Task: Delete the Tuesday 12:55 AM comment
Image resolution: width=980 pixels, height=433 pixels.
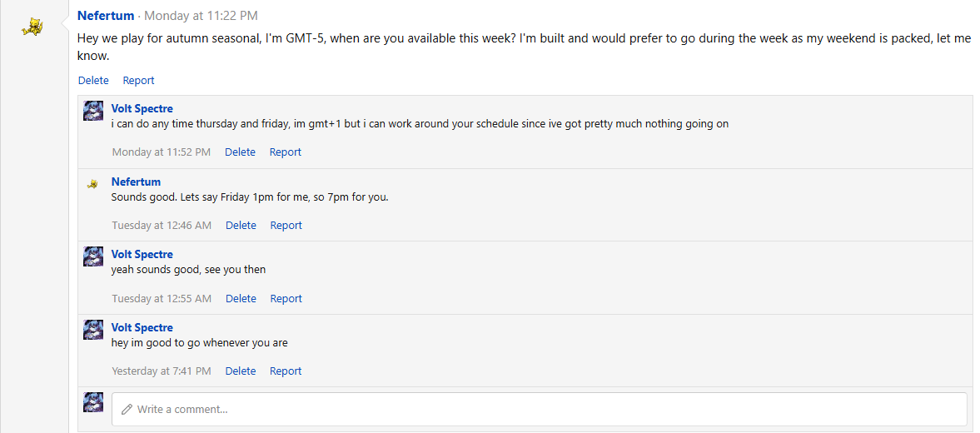Action: 241,298
